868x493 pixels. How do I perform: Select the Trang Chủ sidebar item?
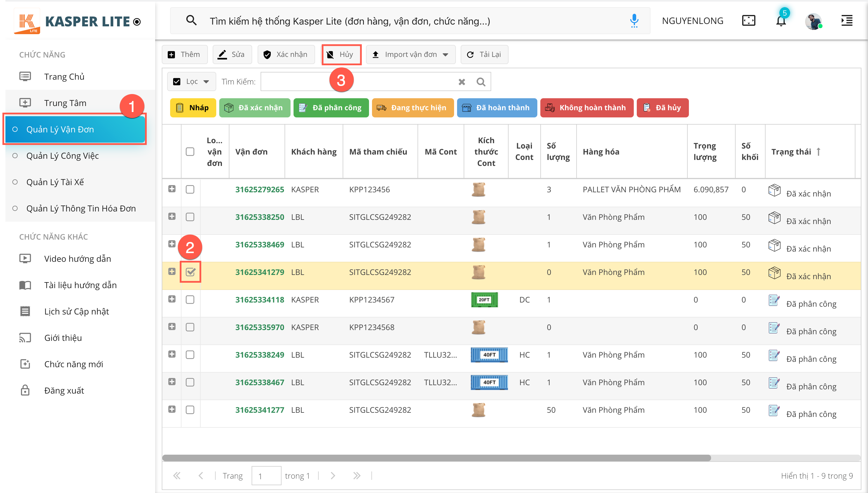pos(64,76)
